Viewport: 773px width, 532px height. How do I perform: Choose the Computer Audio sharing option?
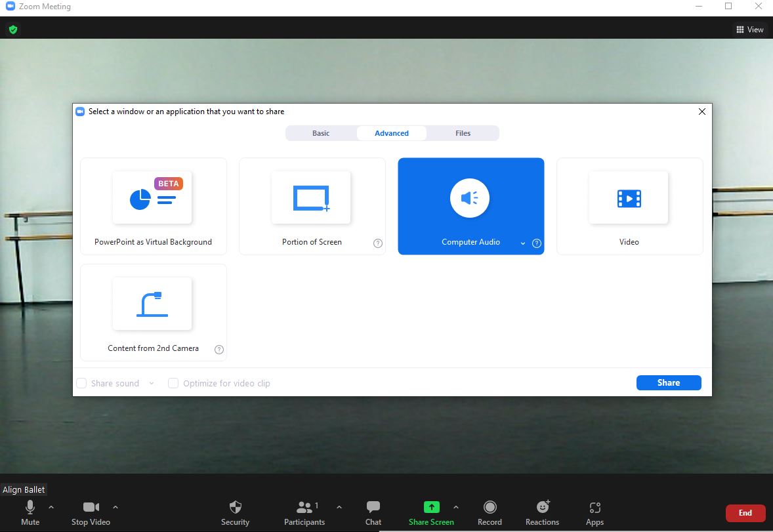[x=470, y=206]
